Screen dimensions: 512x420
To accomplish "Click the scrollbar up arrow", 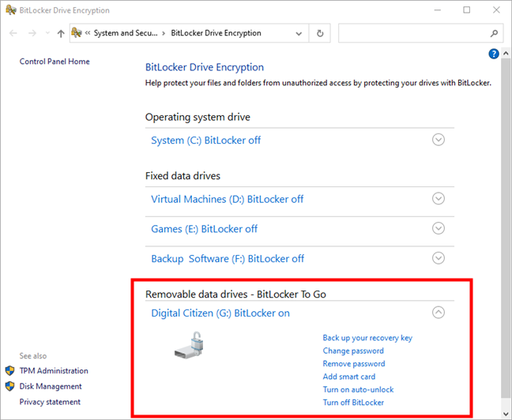I will coord(506,53).
